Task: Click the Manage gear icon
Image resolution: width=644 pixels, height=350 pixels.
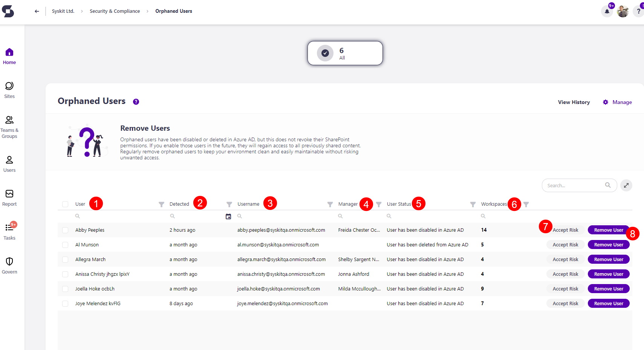Action: click(606, 102)
